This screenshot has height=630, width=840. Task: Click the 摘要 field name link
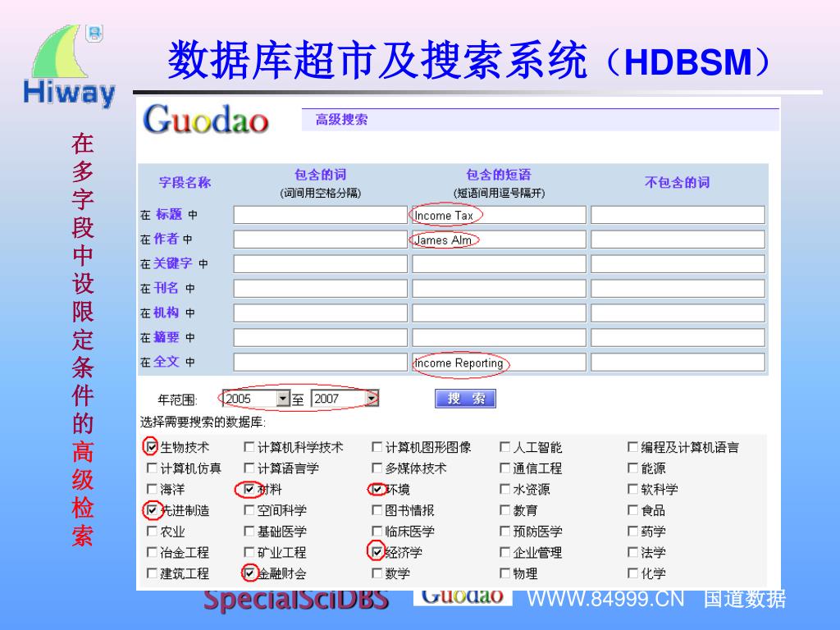pyautogui.click(x=166, y=337)
